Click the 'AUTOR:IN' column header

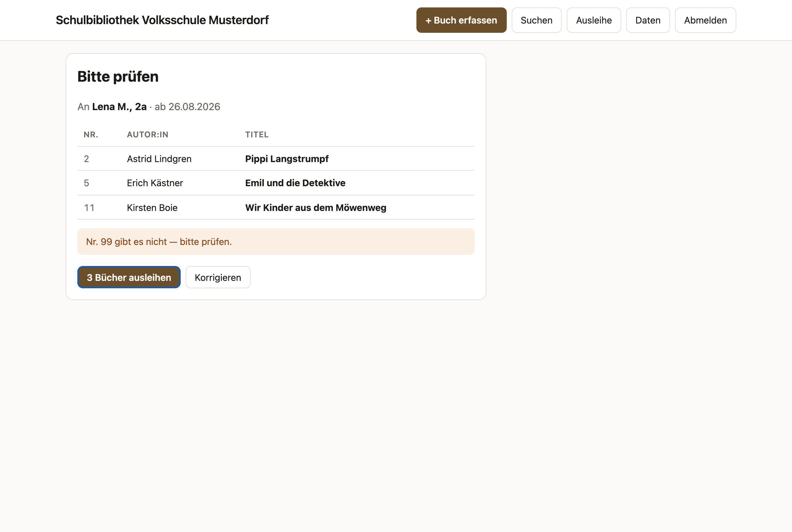(148, 135)
